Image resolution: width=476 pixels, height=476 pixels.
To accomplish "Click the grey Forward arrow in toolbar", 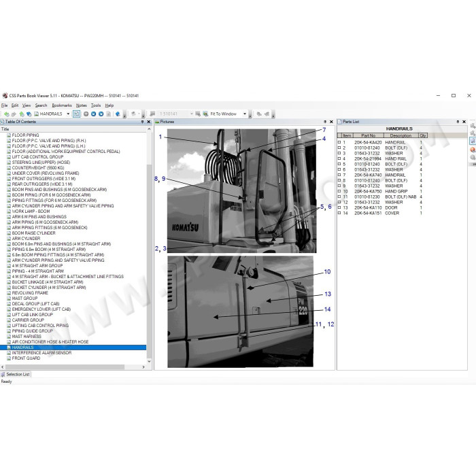I will coord(14,114).
